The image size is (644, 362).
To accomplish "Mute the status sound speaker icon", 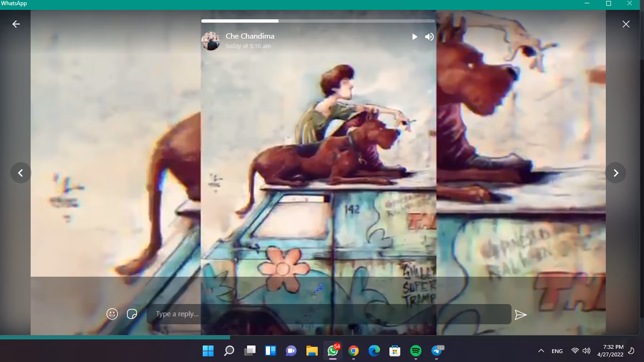I will (429, 37).
